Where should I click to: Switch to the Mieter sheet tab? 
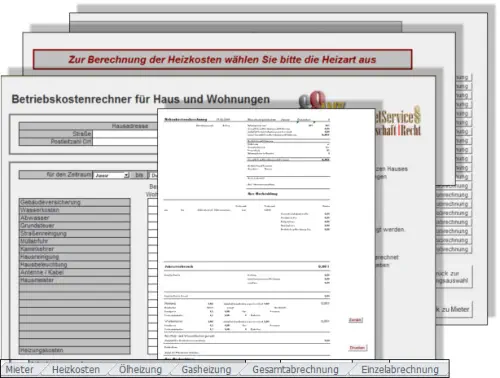click(21, 369)
